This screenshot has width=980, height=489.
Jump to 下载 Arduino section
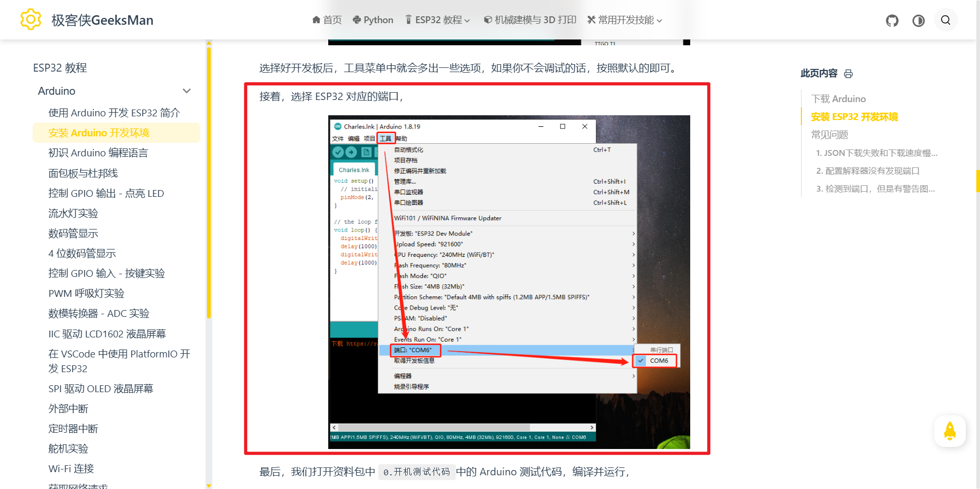pyautogui.click(x=838, y=99)
